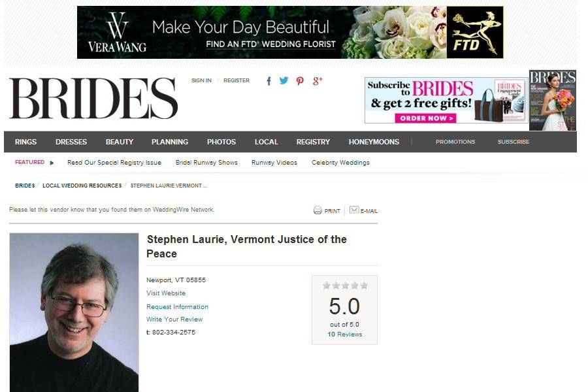Click the Featured arrow icon
The width and height of the screenshot is (588, 392).
(52, 163)
